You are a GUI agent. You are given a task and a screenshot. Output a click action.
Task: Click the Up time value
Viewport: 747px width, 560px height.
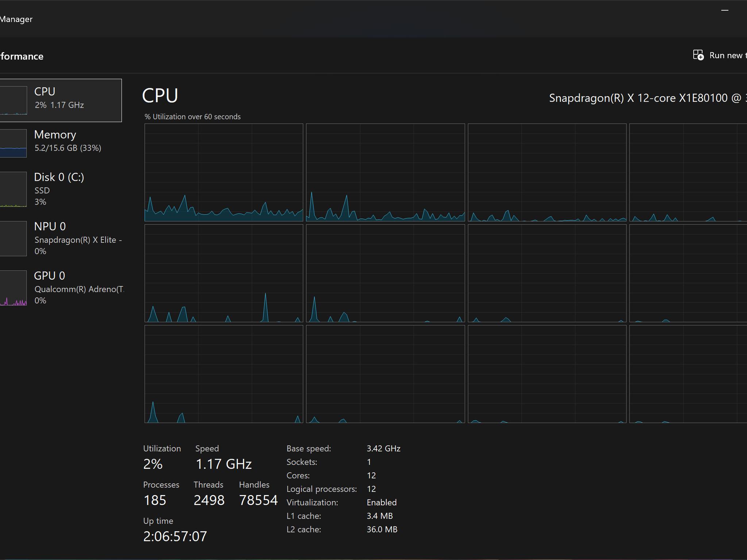click(175, 536)
